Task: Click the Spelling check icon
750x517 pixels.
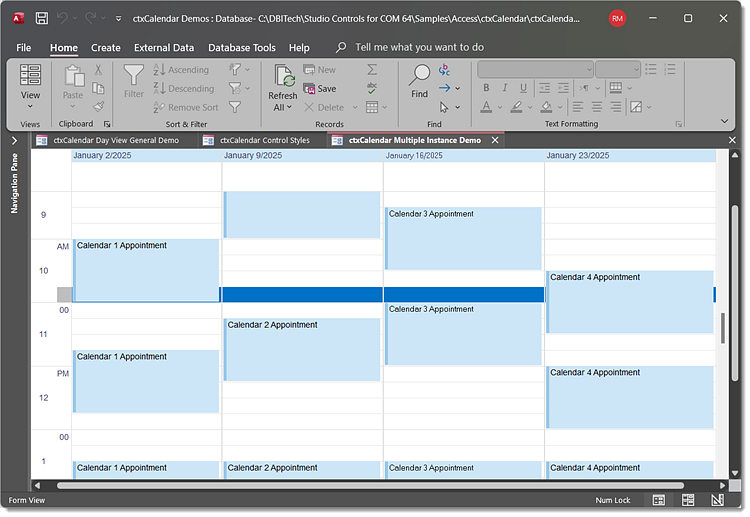Action: 372,88
